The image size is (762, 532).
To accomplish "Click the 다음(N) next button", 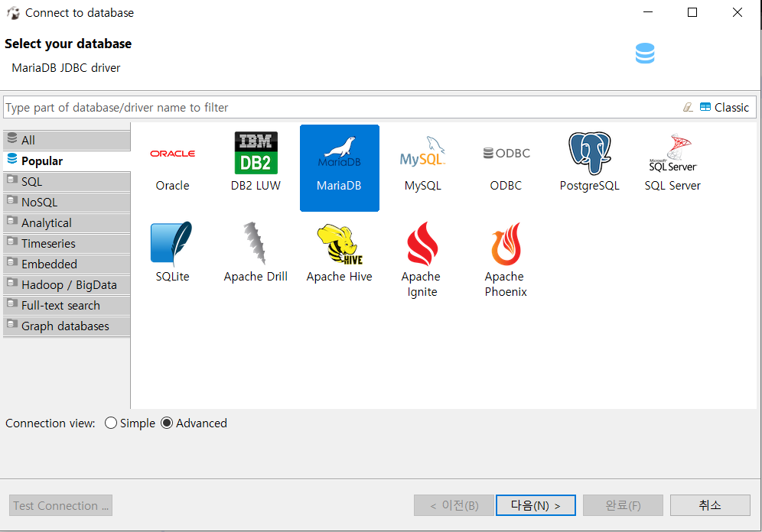I will point(536,505).
